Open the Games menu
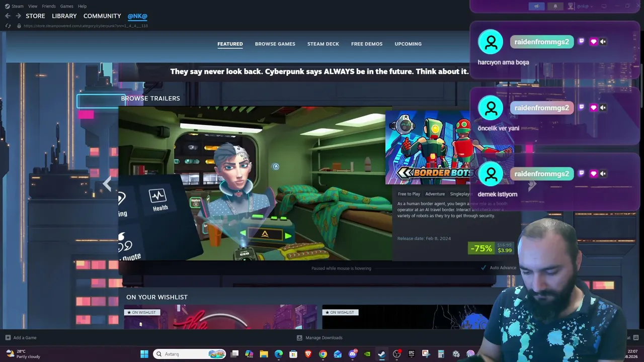The height and width of the screenshot is (362, 644). (66, 6)
